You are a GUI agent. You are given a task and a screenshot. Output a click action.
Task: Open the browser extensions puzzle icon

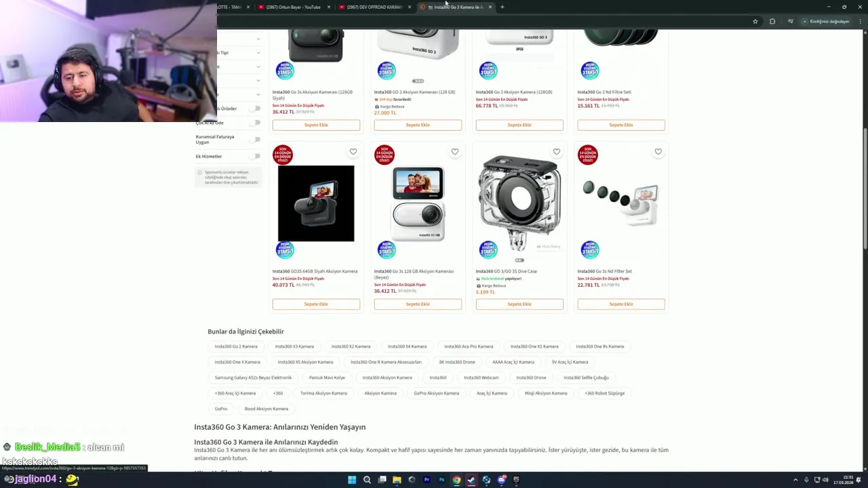772,21
